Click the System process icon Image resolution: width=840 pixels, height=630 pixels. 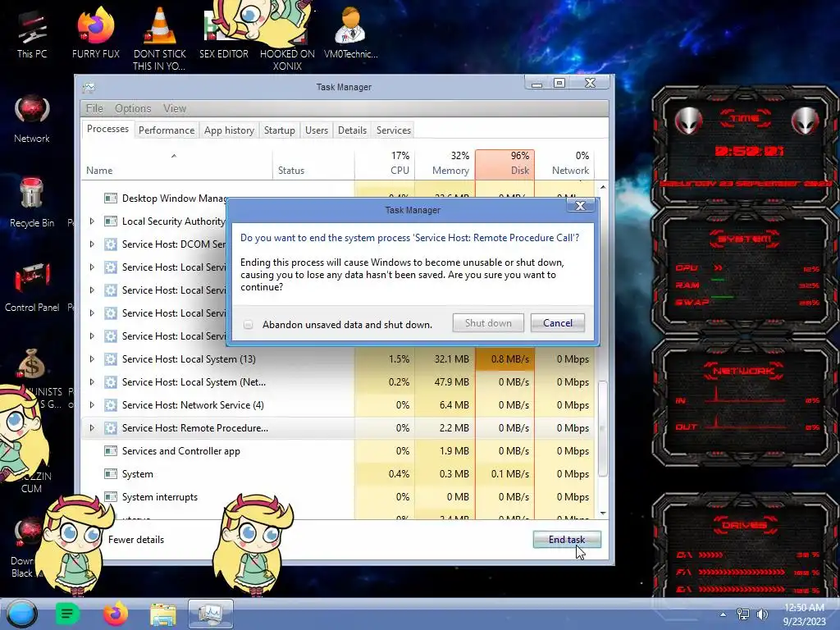111,474
